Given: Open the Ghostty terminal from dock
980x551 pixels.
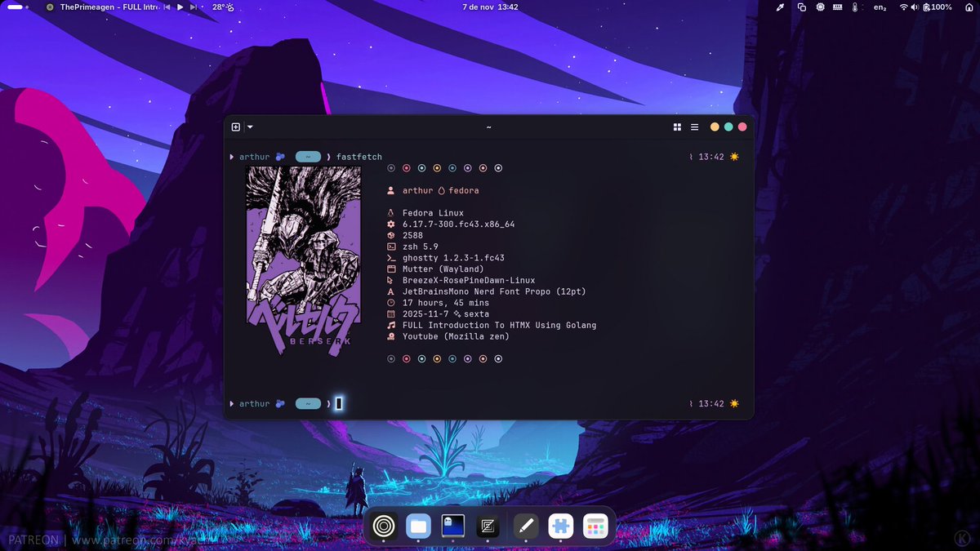Looking at the screenshot, I should [453, 527].
